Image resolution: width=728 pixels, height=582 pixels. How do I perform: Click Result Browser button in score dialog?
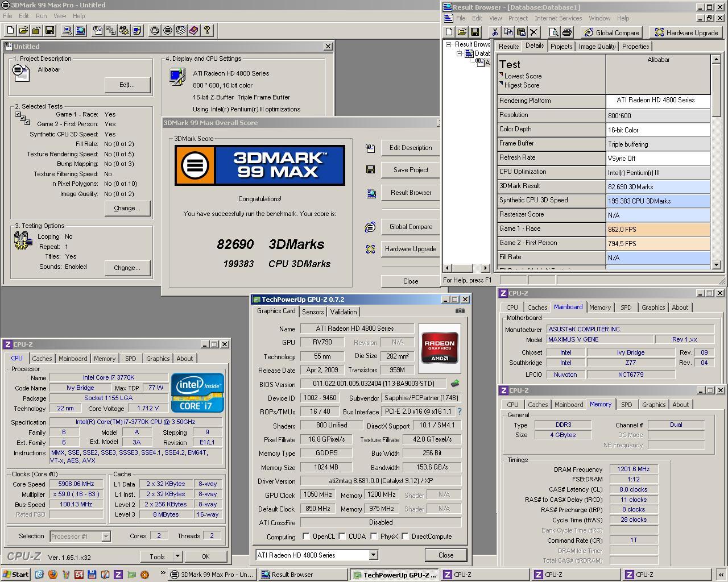pos(411,193)
